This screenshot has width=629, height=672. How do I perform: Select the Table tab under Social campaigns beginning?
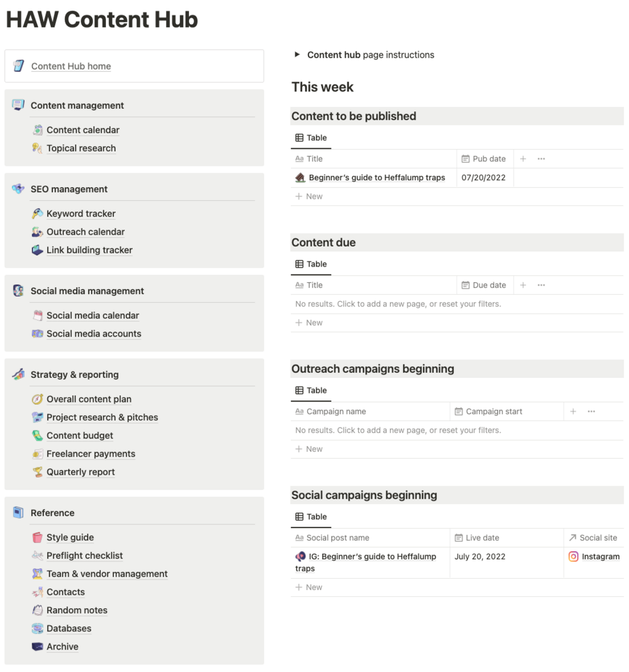pyautogui.click(x=311, y=517)
